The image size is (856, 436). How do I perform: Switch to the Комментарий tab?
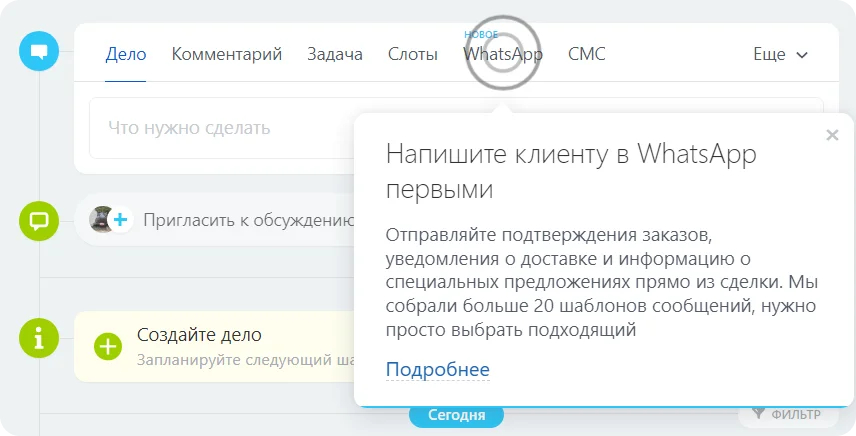pyautogui.click(x=227, y=54)
